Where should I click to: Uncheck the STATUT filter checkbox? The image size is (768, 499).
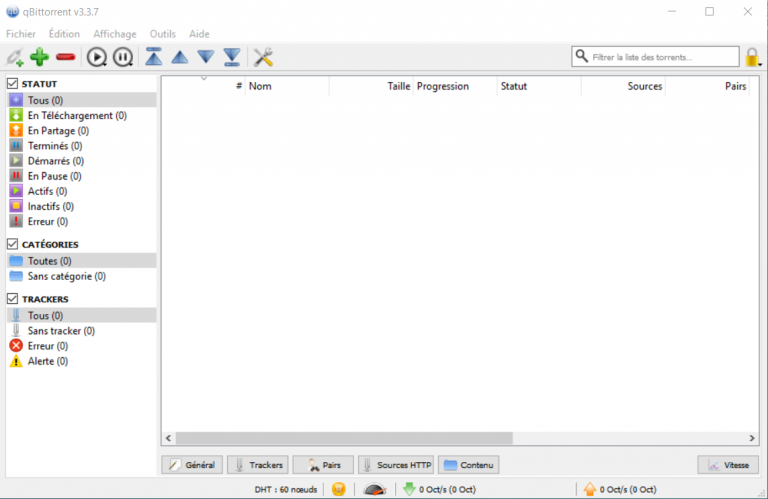[13, 84]
